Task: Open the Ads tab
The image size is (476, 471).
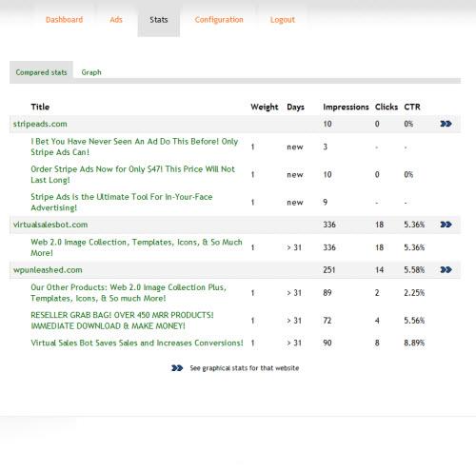Action: point(116,20)
